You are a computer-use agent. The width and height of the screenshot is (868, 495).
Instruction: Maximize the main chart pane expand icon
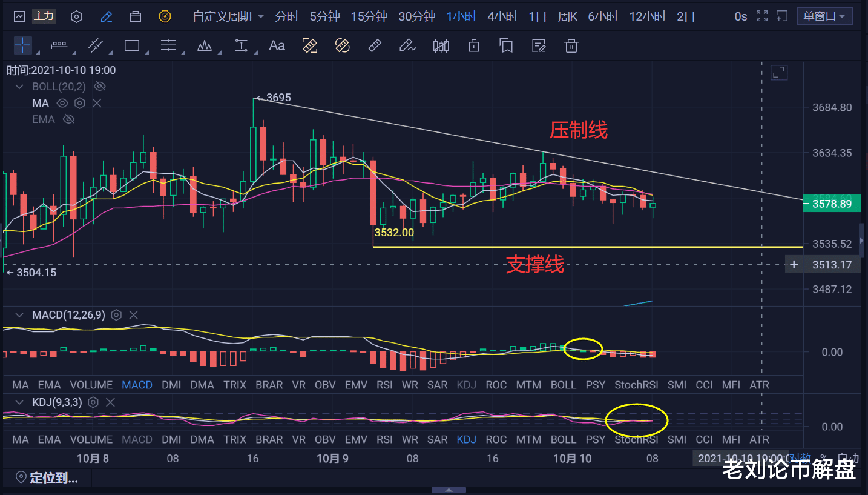click(779, 73)
